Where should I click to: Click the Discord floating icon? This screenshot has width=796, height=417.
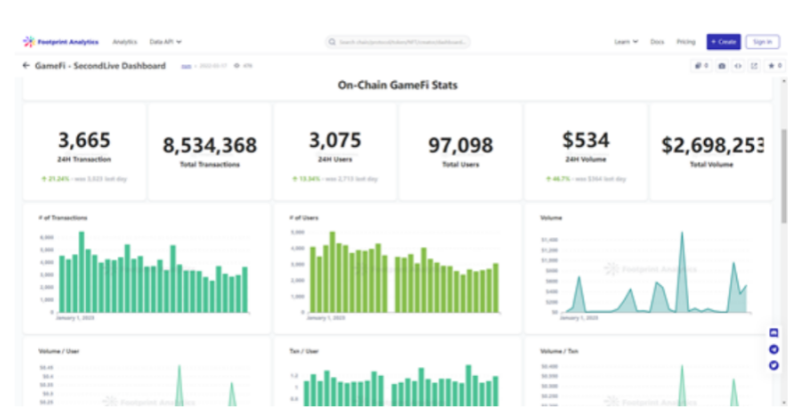(774, 333)
